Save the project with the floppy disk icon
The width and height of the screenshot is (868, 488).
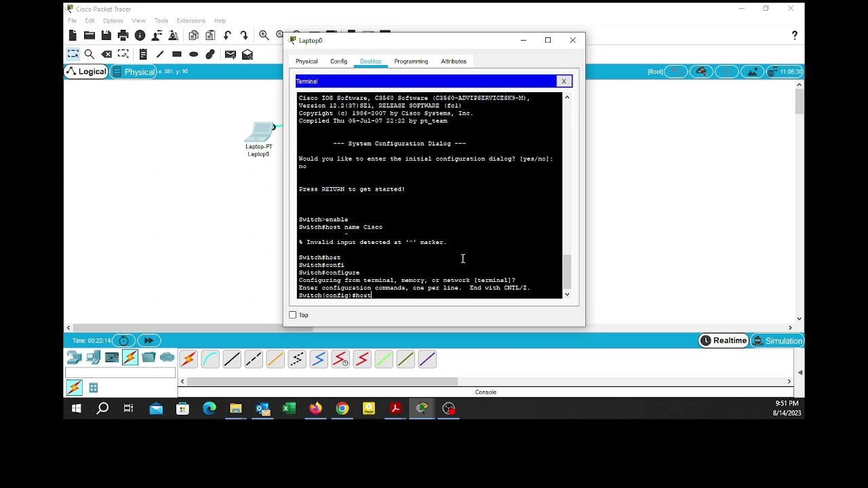click(106, 35)
